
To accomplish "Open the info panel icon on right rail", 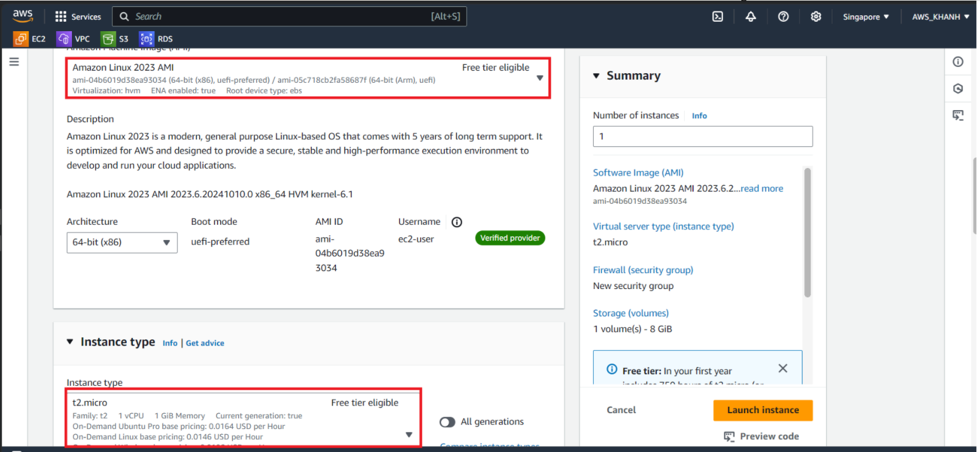I will (x=958, y=62).
